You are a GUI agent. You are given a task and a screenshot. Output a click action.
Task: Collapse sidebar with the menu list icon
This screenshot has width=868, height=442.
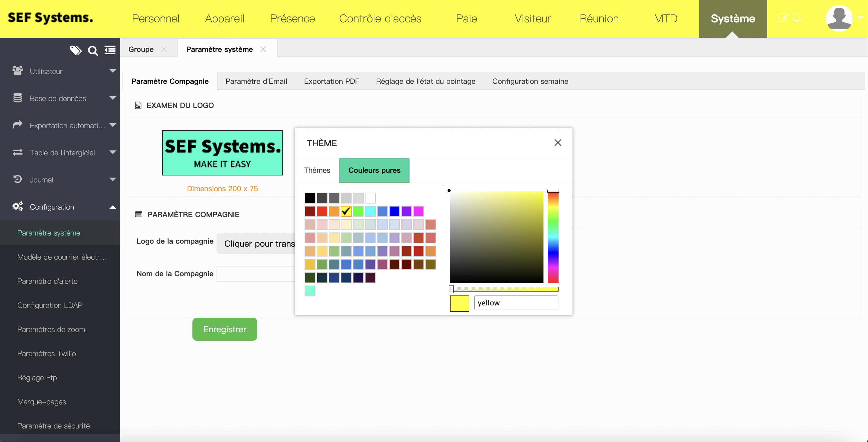(110, 50)
